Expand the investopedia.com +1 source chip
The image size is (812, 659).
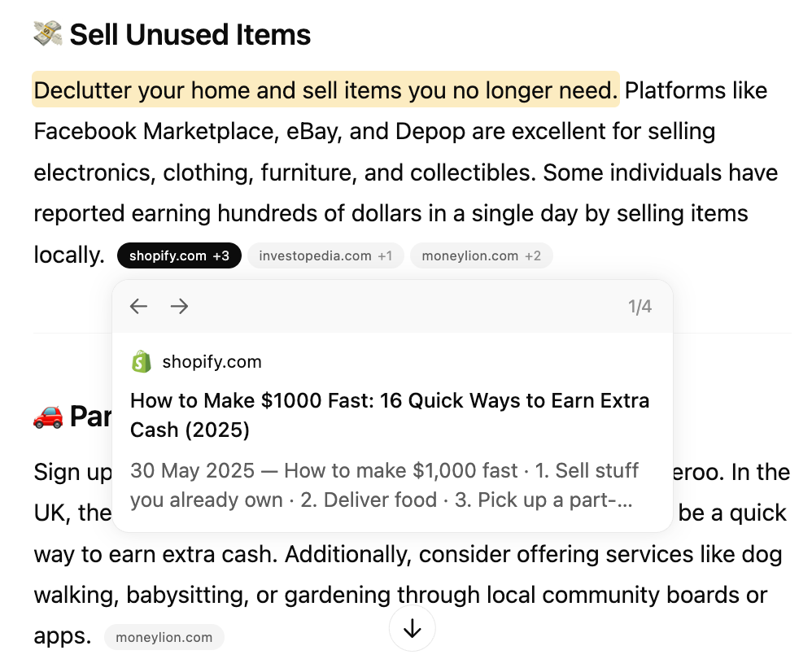click(325, 255)
